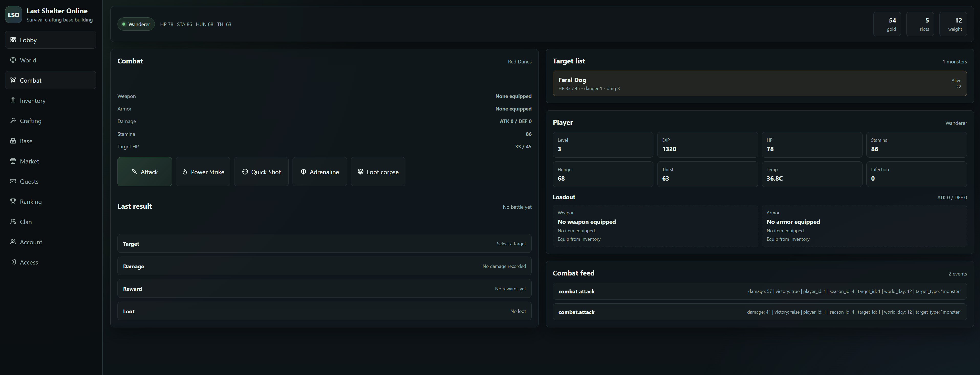Click the Level 3 stat tile
The image size is (980, 375).
[602, 145]
